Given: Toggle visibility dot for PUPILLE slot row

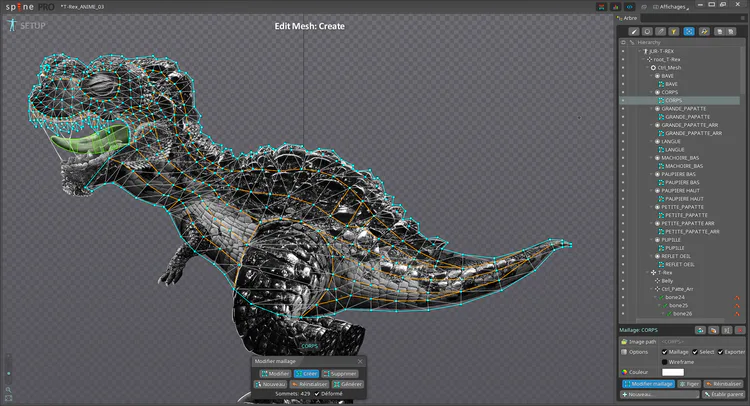Looking at the screenshot, I should [x=623, y=240].
